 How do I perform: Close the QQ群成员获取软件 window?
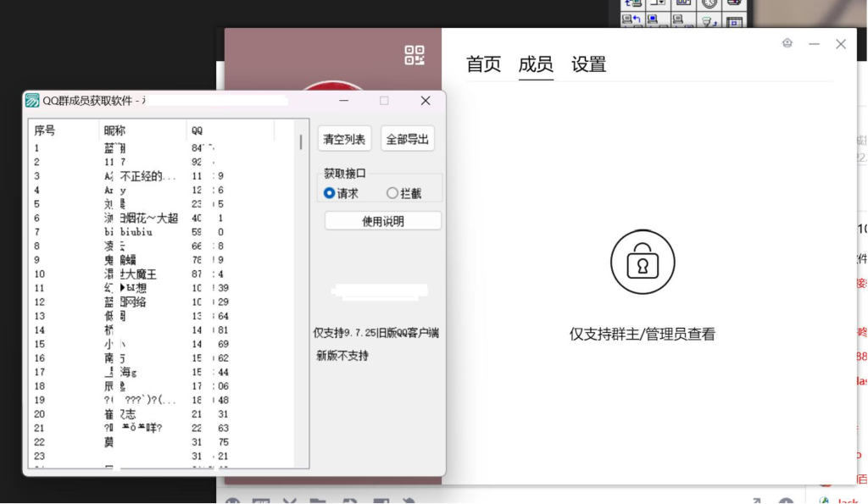pos(426,101)
